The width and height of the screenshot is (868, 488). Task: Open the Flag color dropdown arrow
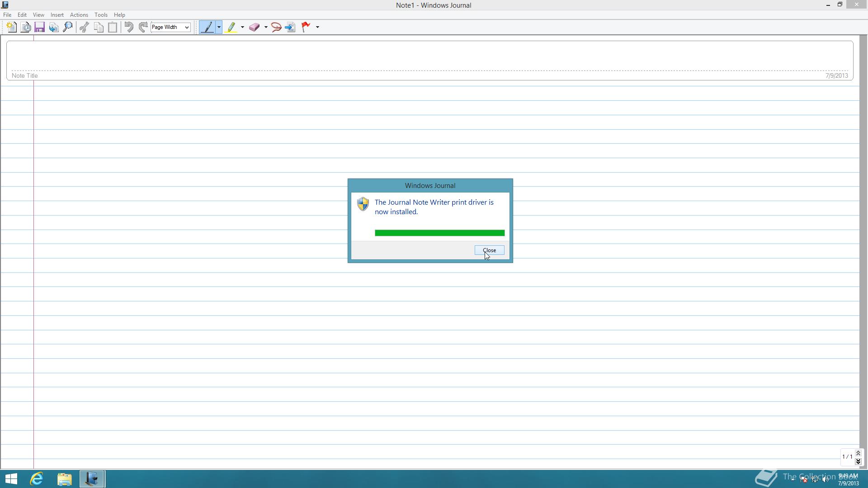(317, 27)
